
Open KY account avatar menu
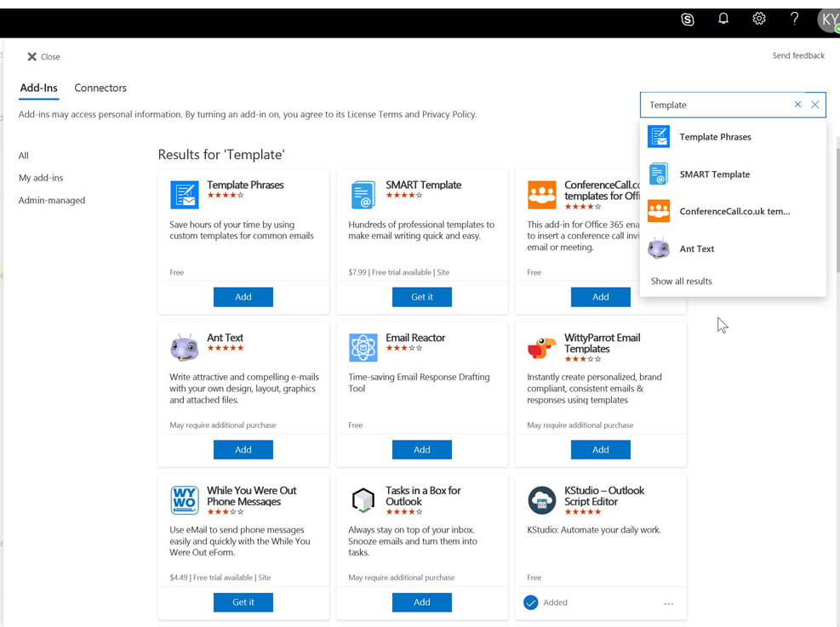[x=829, y=20]
